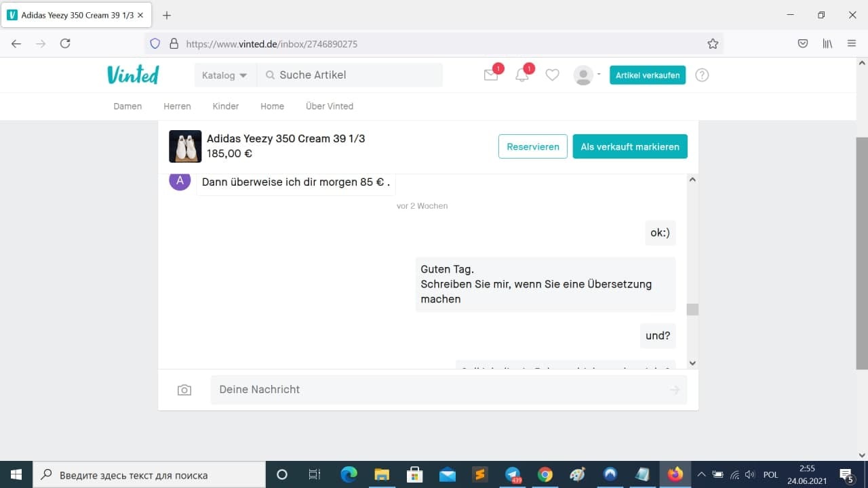Screen dimensions: 868x488
Task: Open favorites via the heart icon
Action: (553, 75)
